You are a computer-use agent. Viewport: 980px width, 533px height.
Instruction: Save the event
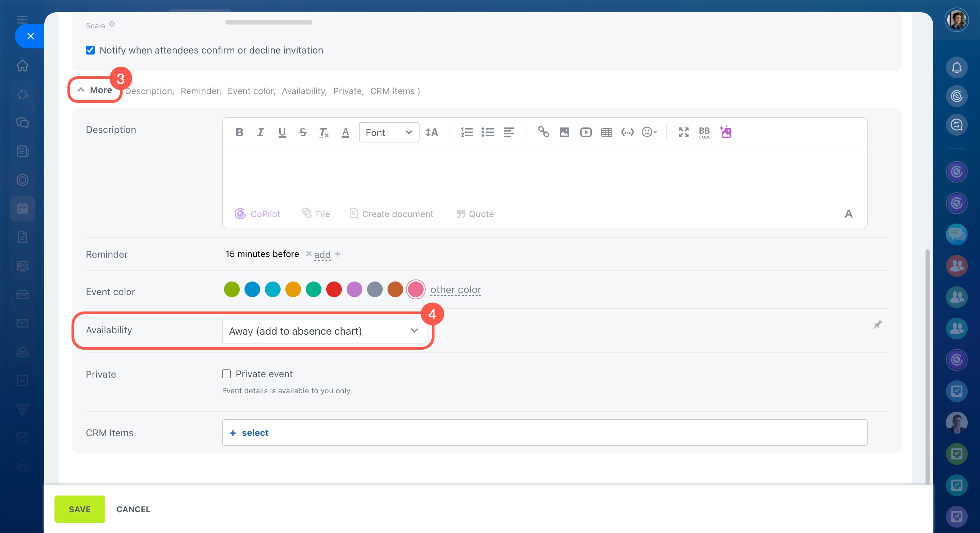point(80,509)
